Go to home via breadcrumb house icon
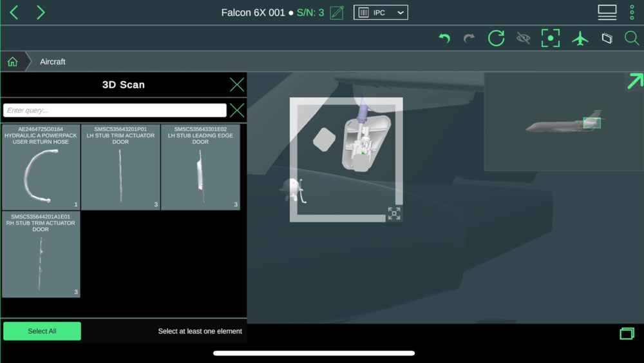The height and width of the screenshot is (363, 644). tap(12, 62)
